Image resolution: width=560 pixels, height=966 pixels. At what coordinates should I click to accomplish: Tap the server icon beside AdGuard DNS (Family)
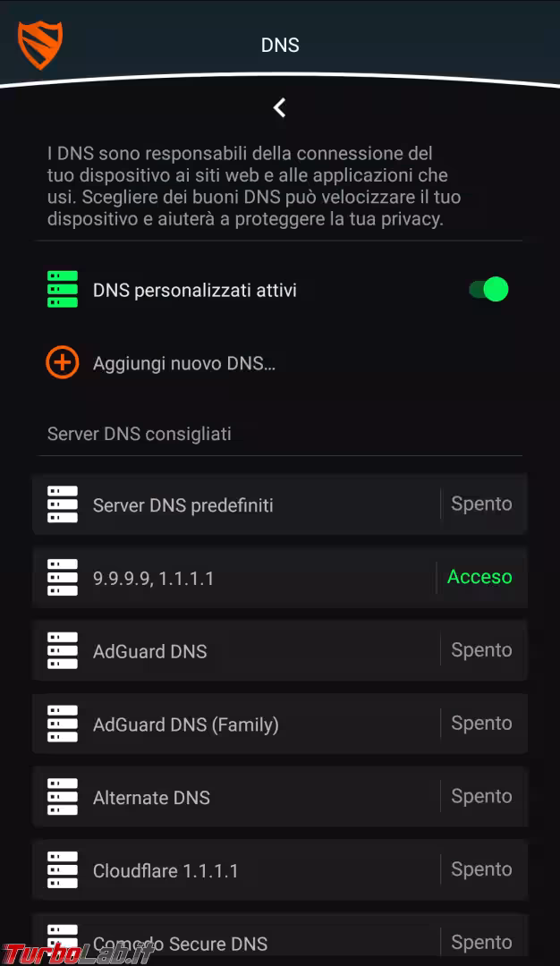(x=62, y=724)
